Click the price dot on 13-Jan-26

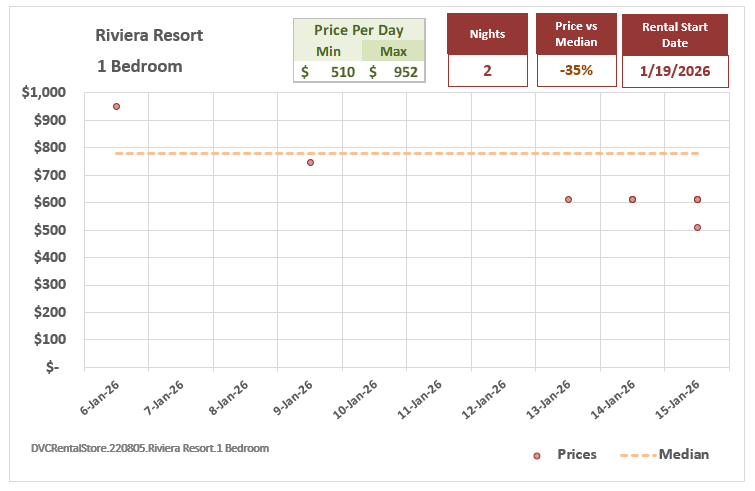(x=568, y=199)
